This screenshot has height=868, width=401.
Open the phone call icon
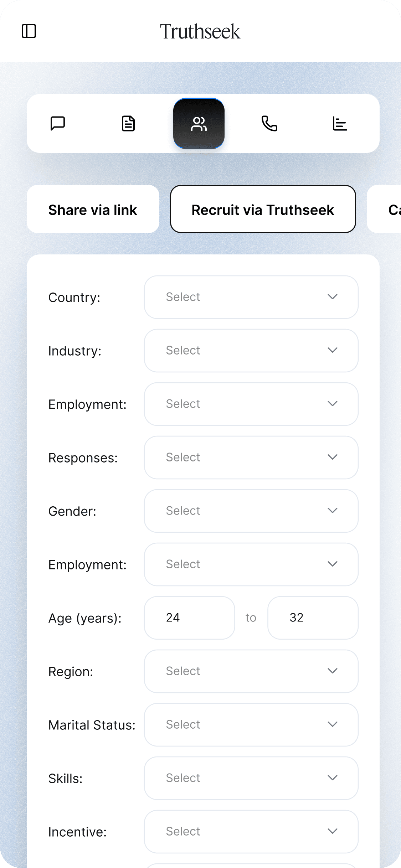[269, 123]
